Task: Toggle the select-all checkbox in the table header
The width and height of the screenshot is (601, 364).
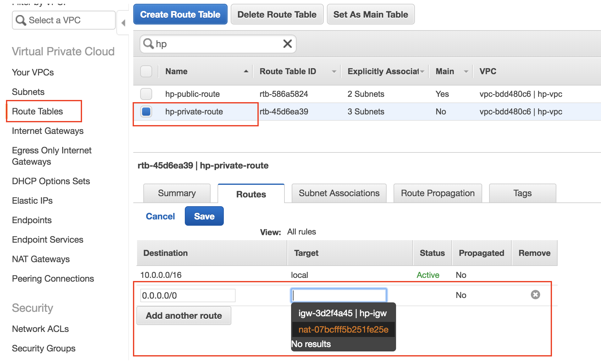Action: point(146,71)
